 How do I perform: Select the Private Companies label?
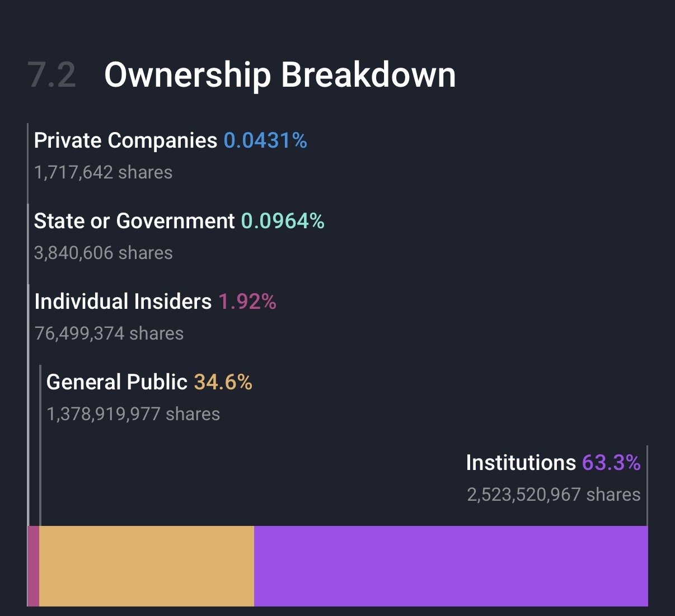tap(125, 140)
